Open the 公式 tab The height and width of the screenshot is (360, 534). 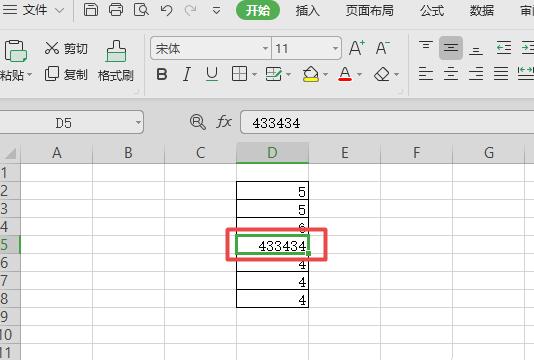(x=432, y=11)
